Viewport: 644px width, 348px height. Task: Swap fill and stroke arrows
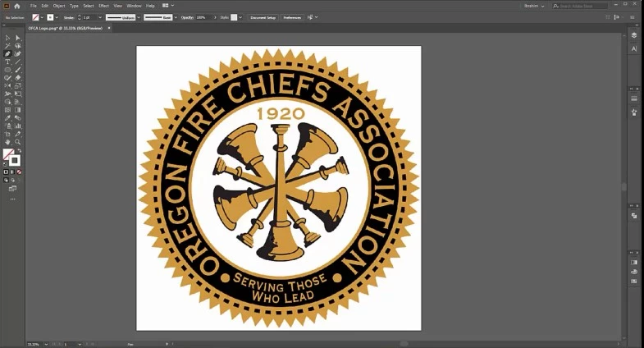point(19,151)
